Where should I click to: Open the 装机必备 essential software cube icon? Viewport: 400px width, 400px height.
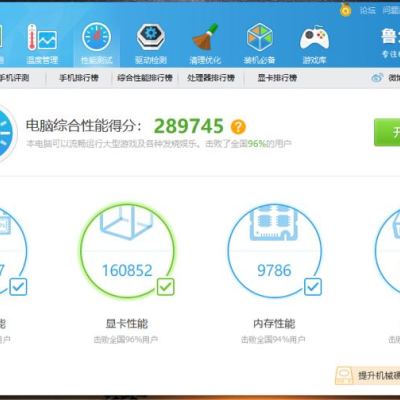pyautogui.click(x=259, y=43)
